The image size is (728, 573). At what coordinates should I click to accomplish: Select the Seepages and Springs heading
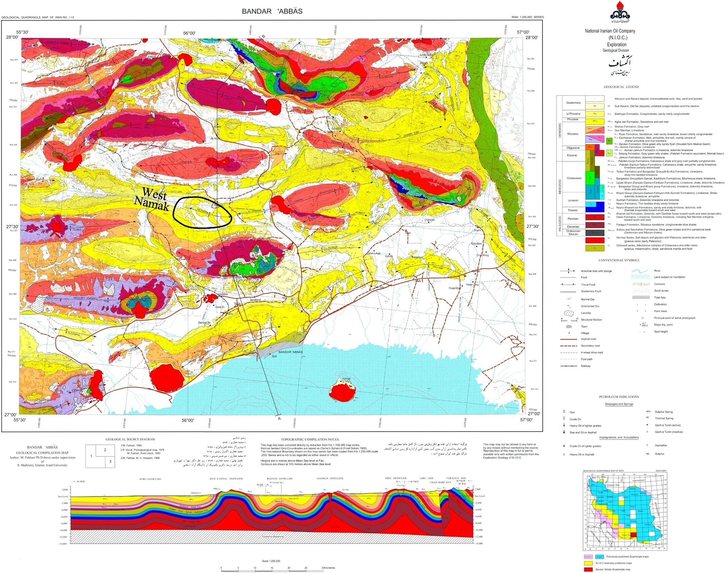click(x=619, y=404)
